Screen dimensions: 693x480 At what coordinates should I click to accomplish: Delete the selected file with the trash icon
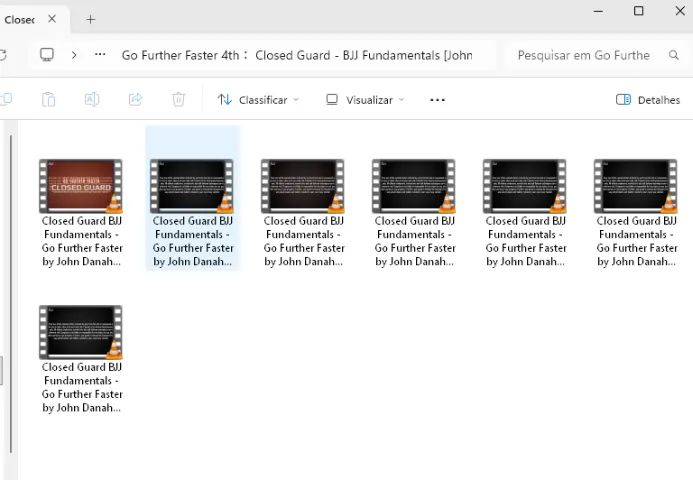point(179,99)
